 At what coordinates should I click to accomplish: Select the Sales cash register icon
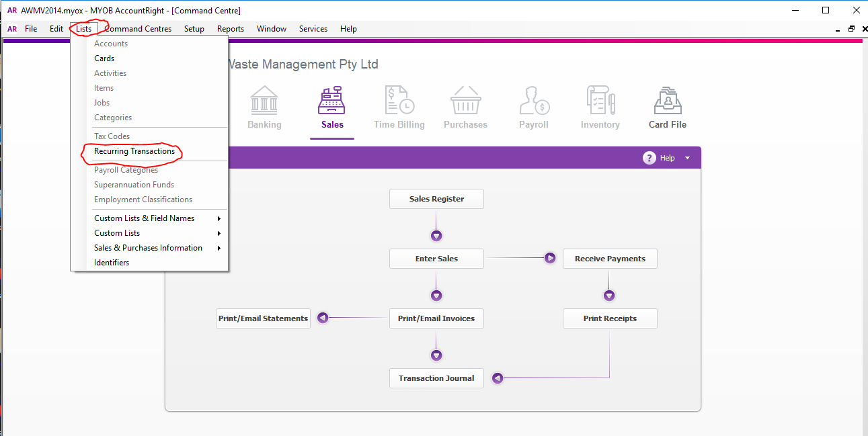pos(332,100)
